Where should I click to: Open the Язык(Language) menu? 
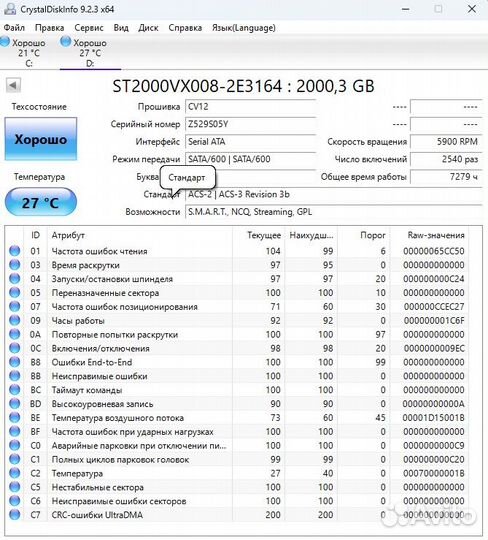tap(243, 28)
